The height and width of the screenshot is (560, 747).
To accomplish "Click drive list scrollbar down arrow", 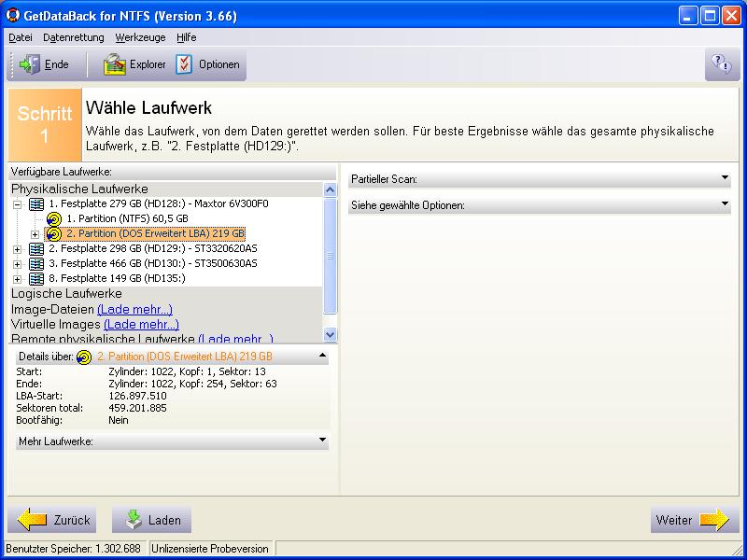I will [331, 334].
